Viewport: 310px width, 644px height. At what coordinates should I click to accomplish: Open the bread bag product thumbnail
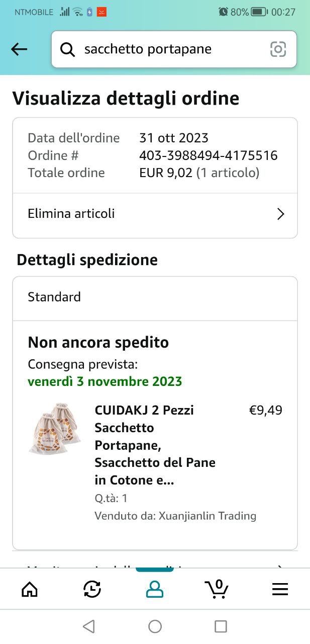(54, 428)
